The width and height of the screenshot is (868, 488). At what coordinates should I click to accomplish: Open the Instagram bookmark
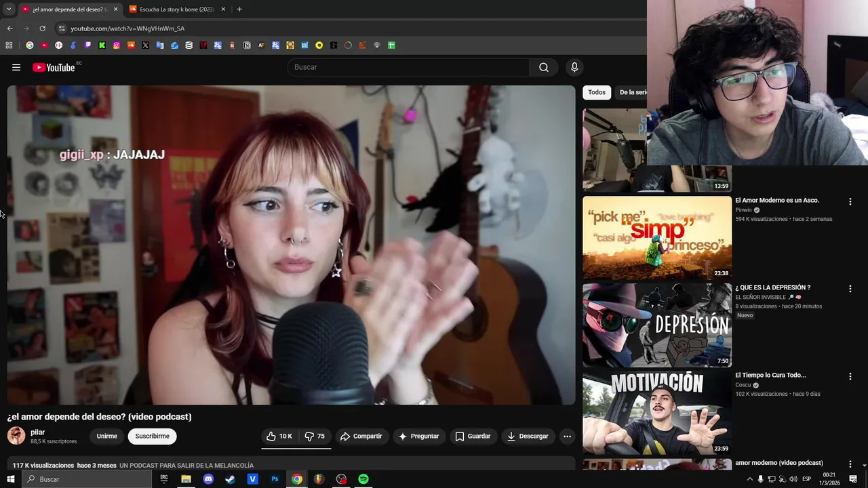(x=117, y=45)
